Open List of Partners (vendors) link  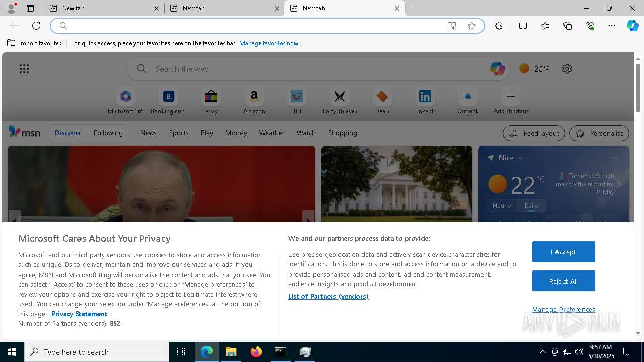329,296
